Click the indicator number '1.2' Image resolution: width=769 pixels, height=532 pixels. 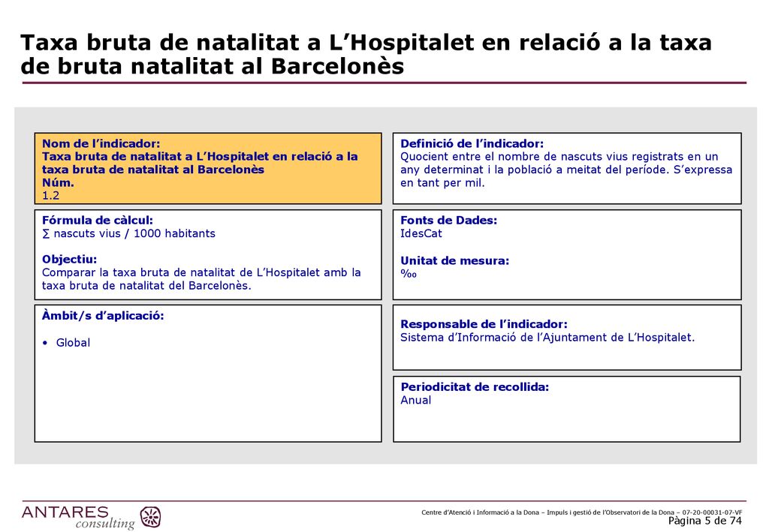pos(50,195)
